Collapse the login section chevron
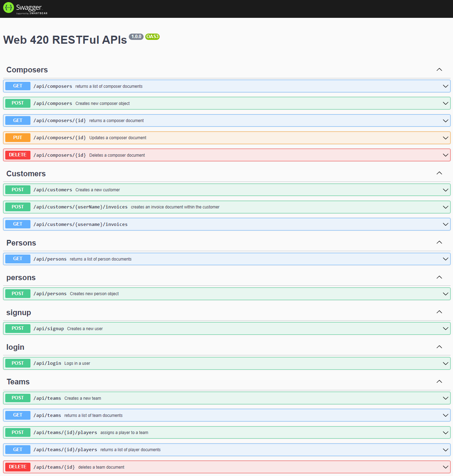The image size is (453, 476). [x=439, y=347]
